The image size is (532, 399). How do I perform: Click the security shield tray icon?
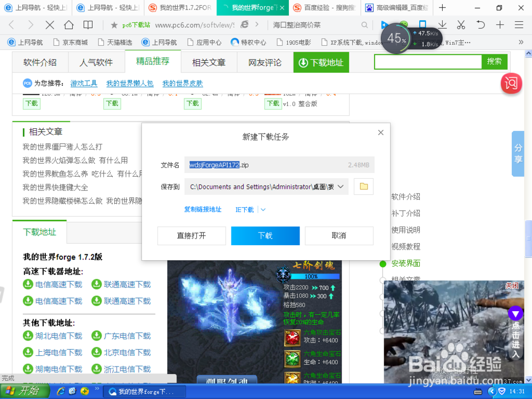point(502,392)
